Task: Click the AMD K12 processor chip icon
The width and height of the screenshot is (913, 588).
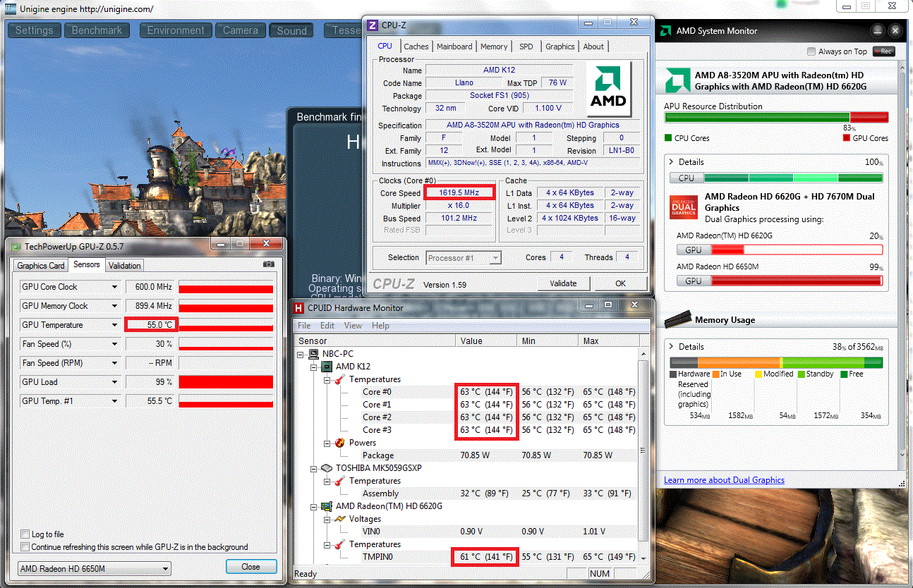Action: click(327, 367)
